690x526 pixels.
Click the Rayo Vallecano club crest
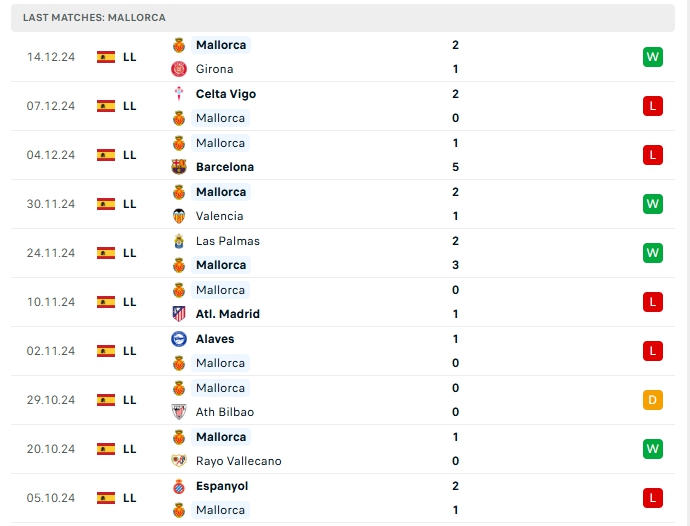click(x=179, y=461)
